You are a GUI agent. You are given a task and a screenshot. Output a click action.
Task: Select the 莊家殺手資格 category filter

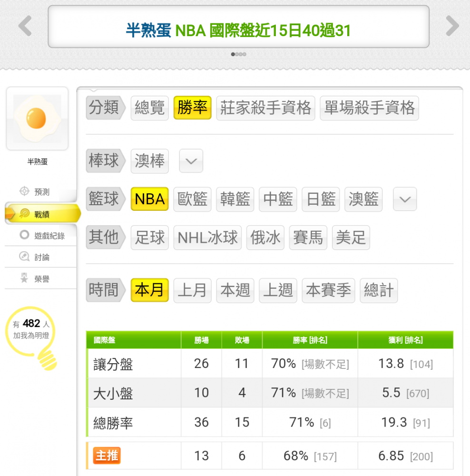[265, 108]
